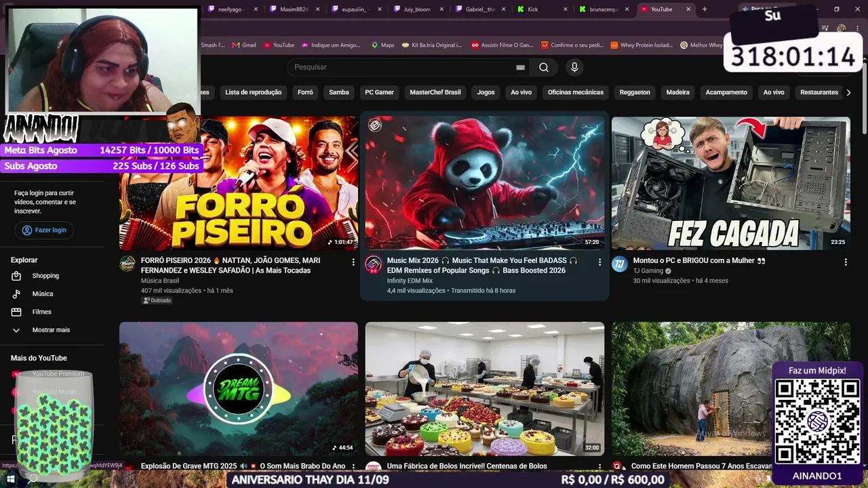Play the FORRÓ PISEIRO video thumbnail

tap(239, 184)
